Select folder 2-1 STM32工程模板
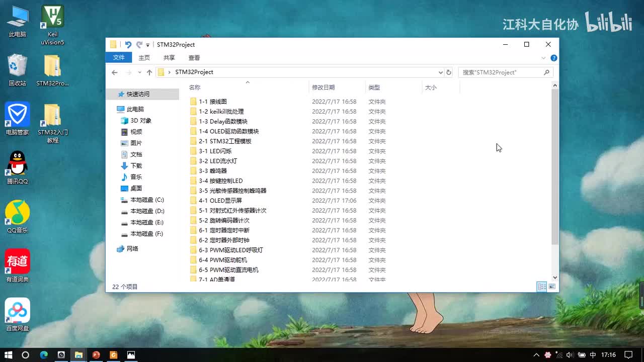 click(220, 141)
